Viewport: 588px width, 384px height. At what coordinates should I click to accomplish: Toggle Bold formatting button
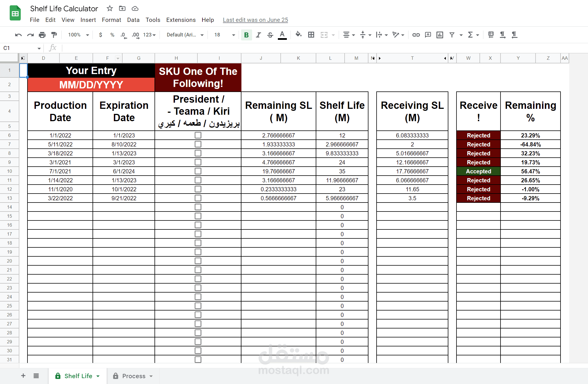click(246, 35)
